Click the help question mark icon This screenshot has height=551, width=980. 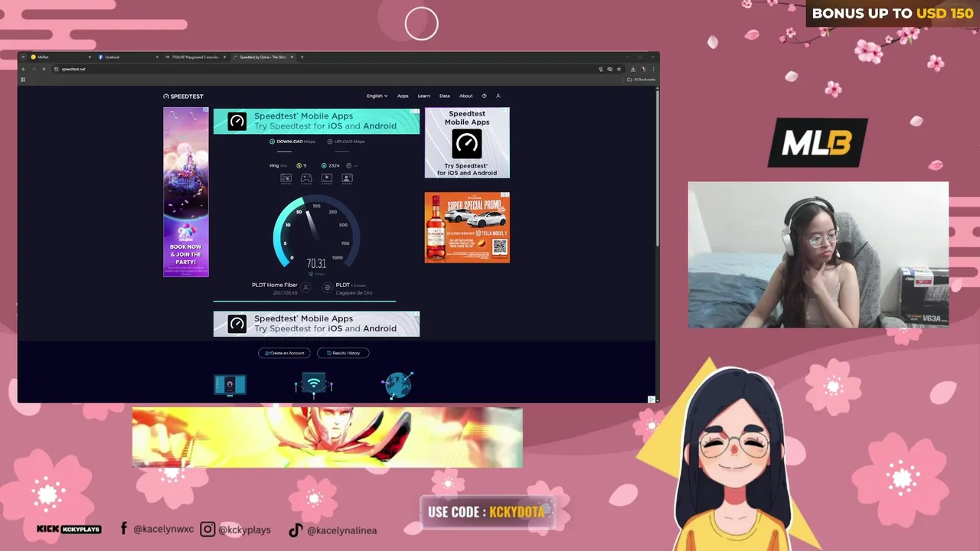(x=484, y=96)
